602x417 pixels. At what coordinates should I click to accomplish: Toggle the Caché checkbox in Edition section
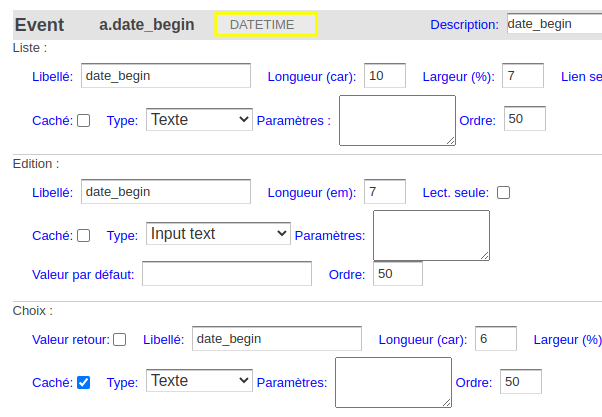83,235
